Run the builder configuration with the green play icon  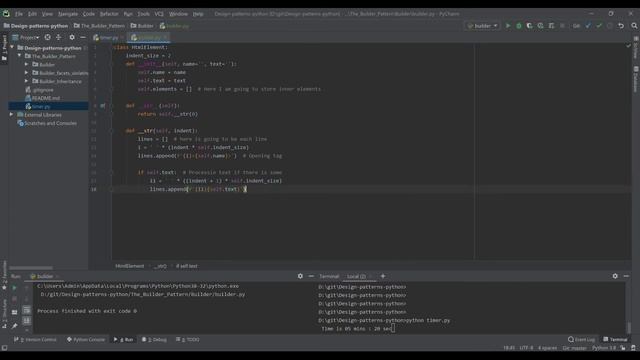(x=508, y=26)
